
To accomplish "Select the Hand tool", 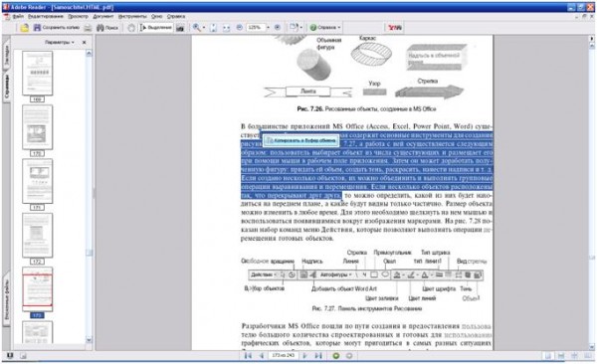I will (x=131, y=28).
